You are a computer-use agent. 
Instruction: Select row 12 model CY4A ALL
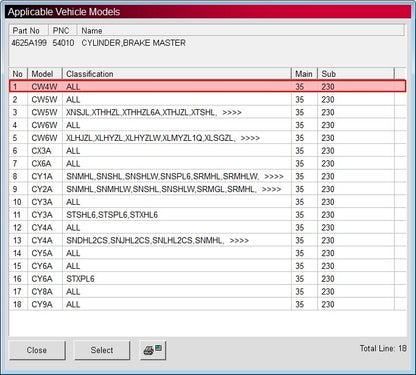pos(207,227)
